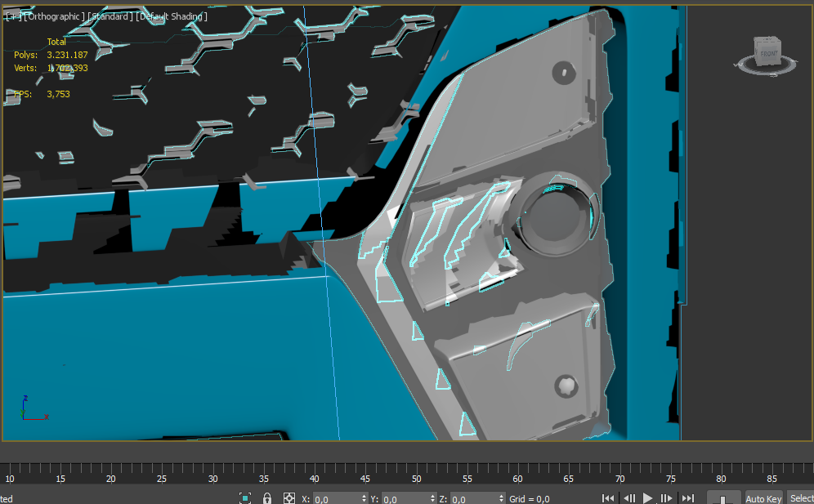Screen dimensions: 814x504
Task: Click the large Set Keys button
Action: coord(723,497)
